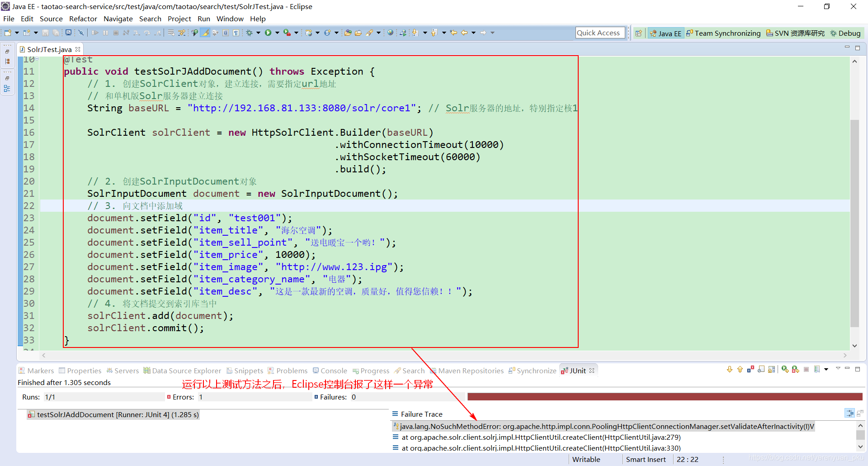The image size is (868, 466).
Task: Click the editor horizontal scrollbar
Action: [444, 355]
